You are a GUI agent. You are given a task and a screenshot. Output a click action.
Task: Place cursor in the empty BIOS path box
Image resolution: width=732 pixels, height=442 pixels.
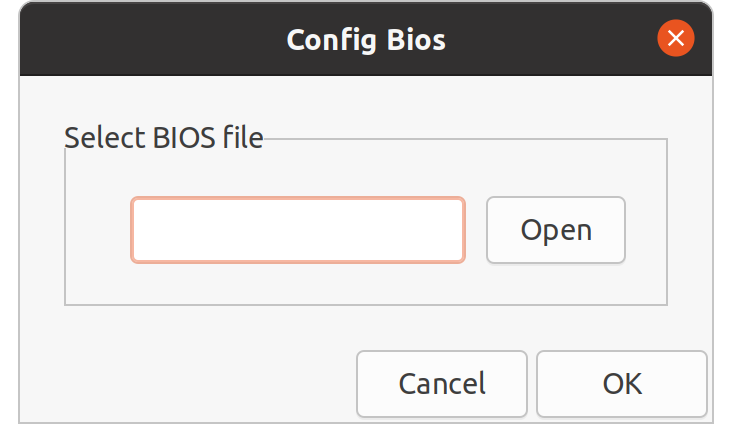(298, 230)
